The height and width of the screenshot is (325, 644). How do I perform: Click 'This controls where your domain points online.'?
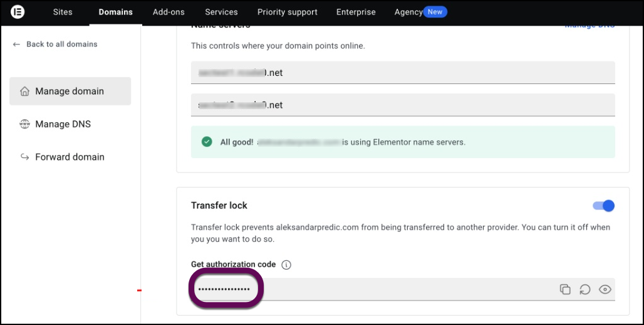pos(278,46)
